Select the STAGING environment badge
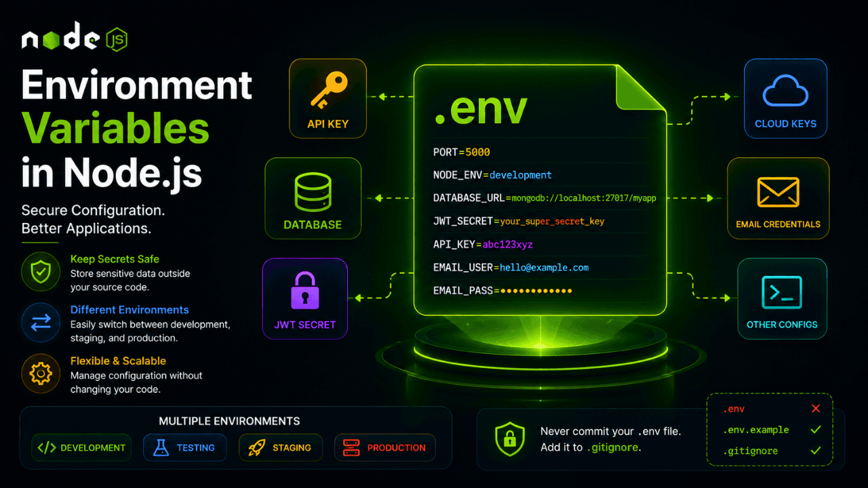The image size is (868, 488). [281, 447]
